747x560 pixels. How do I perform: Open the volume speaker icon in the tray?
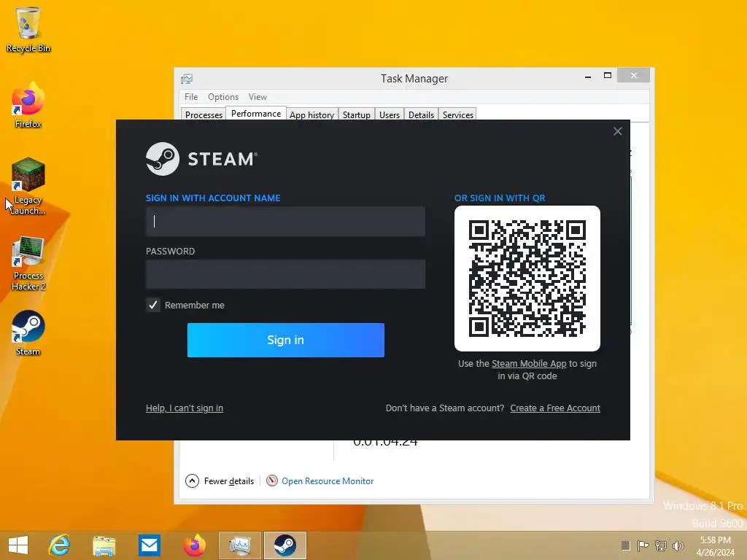pos(678,545)
